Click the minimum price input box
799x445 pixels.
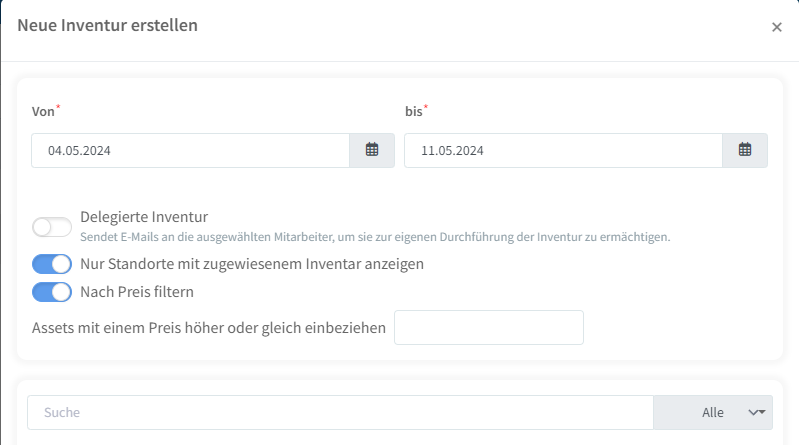click(489, 327)
